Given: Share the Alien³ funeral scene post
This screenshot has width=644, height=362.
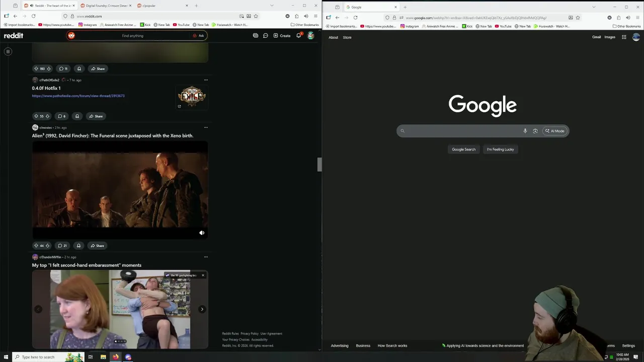Looking at the screenshot, I should tap(97, 246).
